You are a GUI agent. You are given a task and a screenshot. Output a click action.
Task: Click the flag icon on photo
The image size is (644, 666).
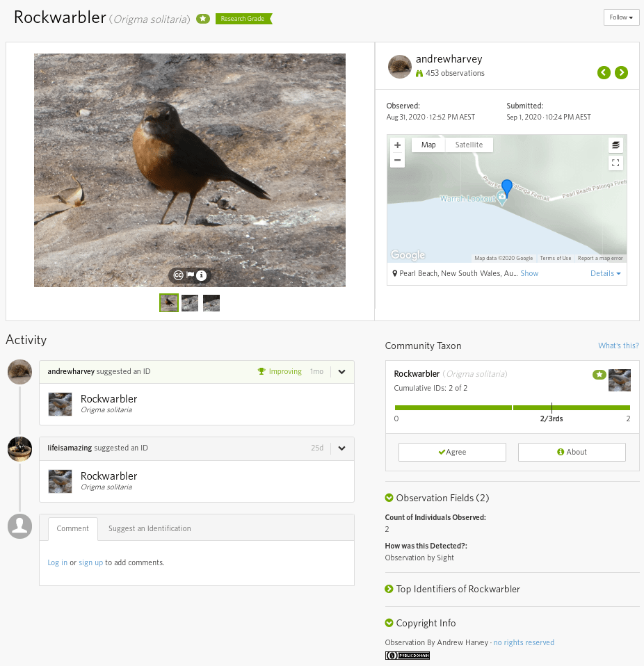pos(191,275)
